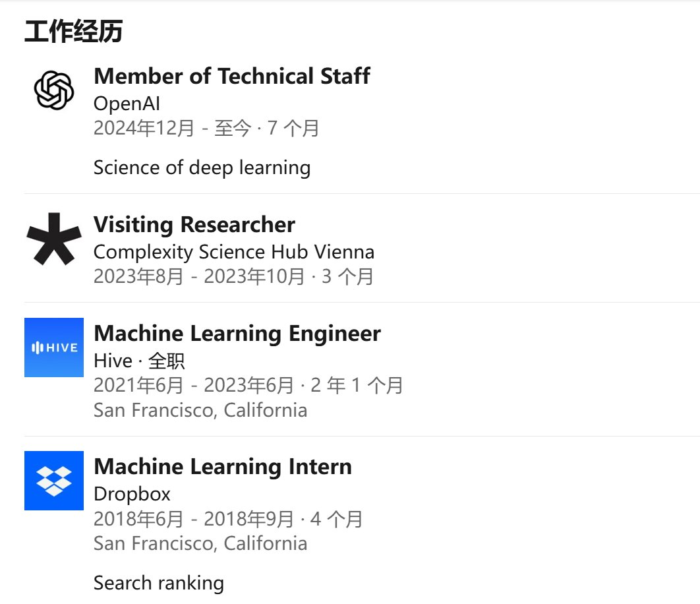Click the 2021年6月 - 2023年6月 duration text
This screenshot has height=604, width=700.
pyautogui.click(x=193, y=386)
